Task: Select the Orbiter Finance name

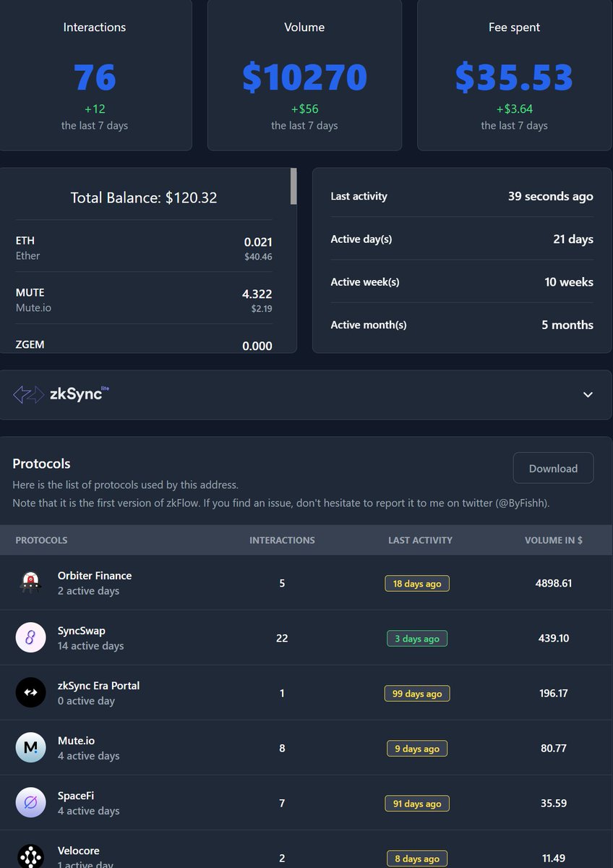Action: 95,576
